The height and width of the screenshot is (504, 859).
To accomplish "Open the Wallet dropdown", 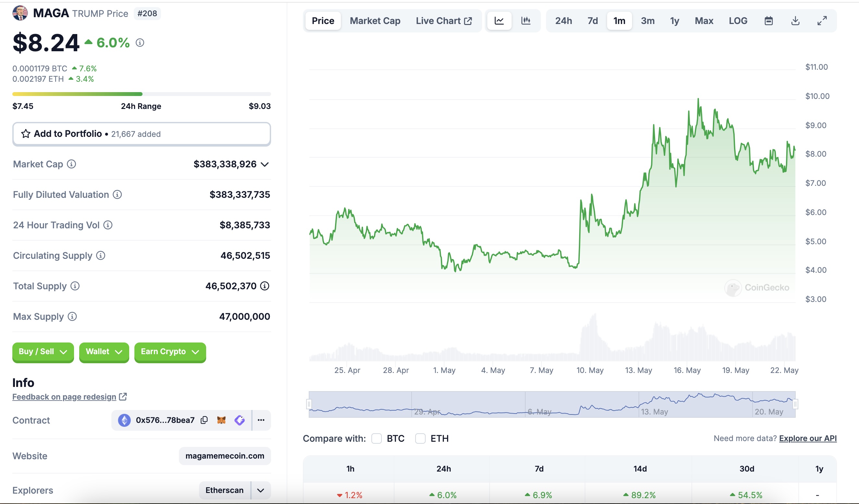I will tap(104, 352).
